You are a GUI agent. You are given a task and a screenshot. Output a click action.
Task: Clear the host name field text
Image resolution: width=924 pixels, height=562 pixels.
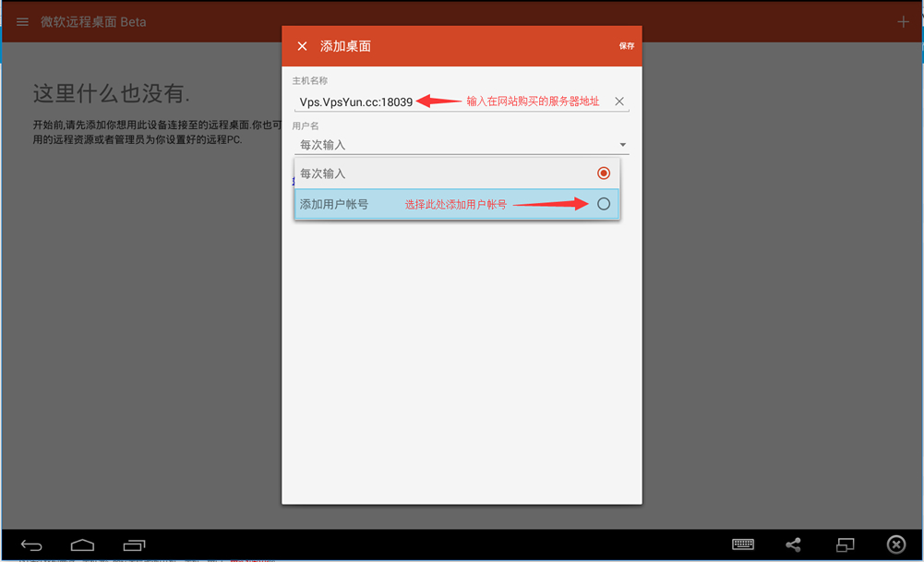pos(619,102)
